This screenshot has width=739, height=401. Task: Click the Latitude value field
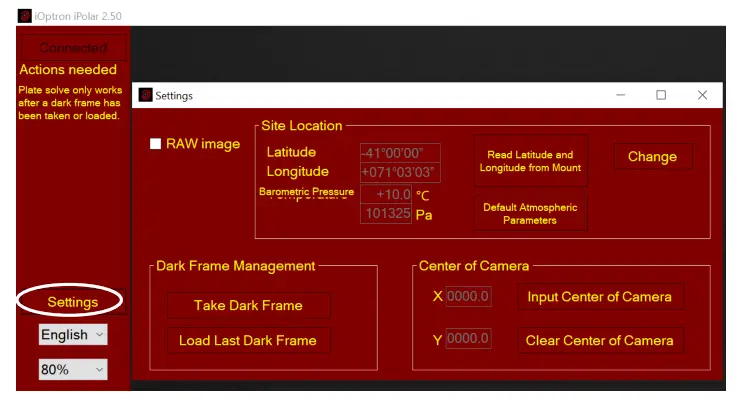point(400,153)
